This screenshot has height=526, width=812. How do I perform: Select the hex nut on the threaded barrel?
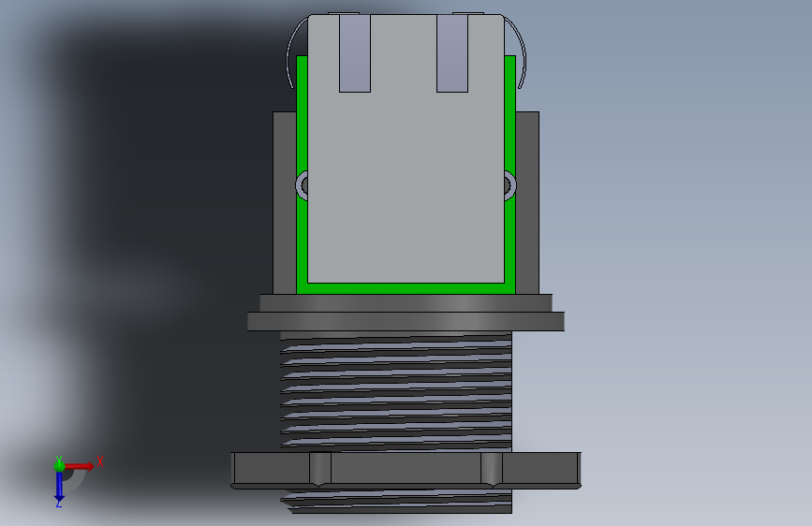tap(406, 470)
